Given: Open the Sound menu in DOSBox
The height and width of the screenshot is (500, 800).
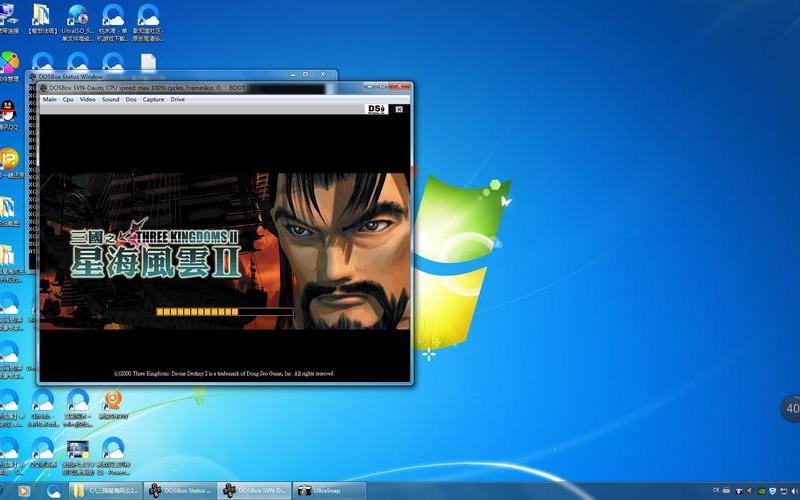Looking at the screenshot, I should 110,99.
